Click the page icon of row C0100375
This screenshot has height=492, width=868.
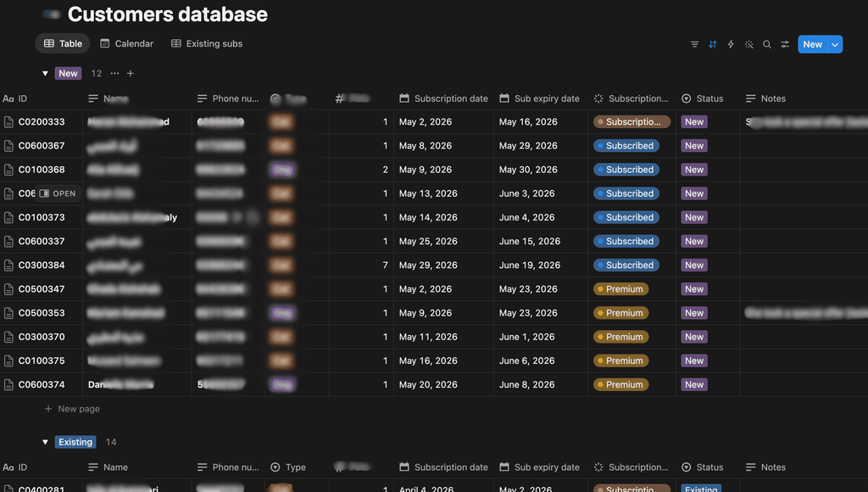8,361
